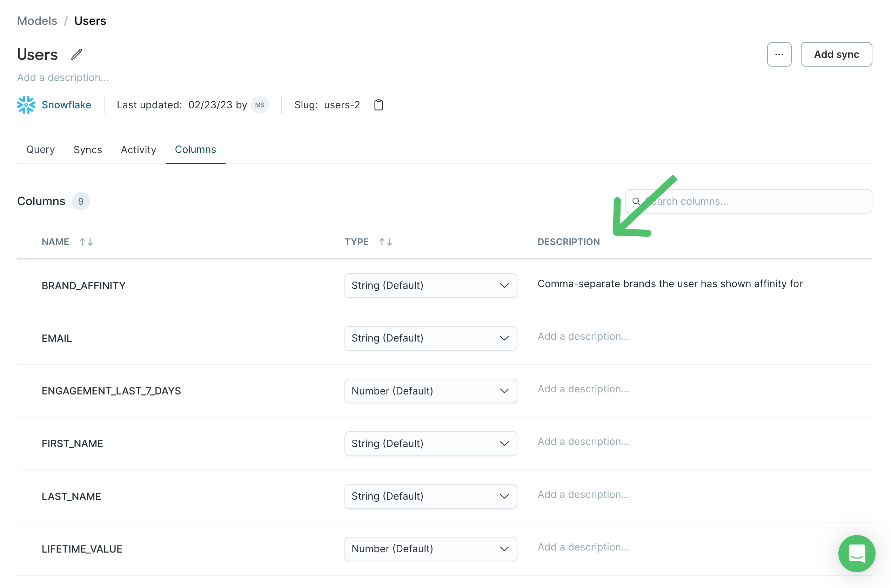
Task: Add a description to the FIRST_NAME column
Action: tap(583, 441)
